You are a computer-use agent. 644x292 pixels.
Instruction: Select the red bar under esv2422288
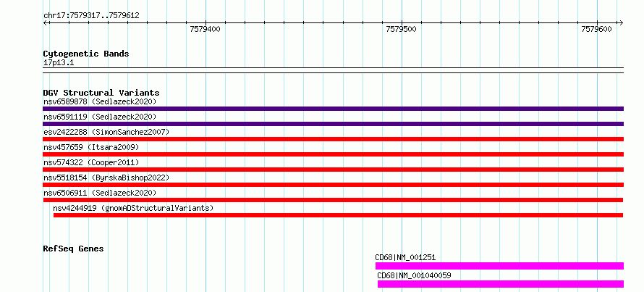[333, 139]
